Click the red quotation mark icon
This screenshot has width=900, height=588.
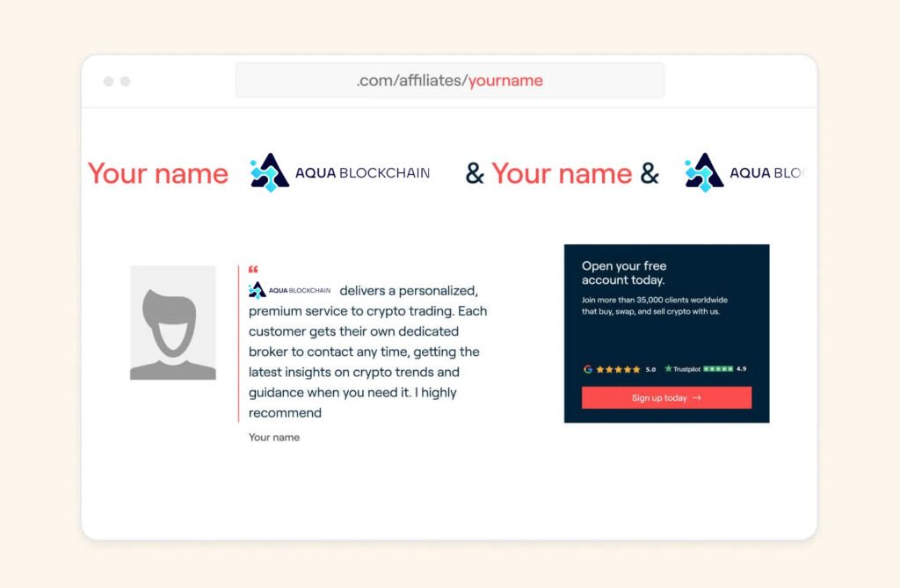[x=253, y=270]
